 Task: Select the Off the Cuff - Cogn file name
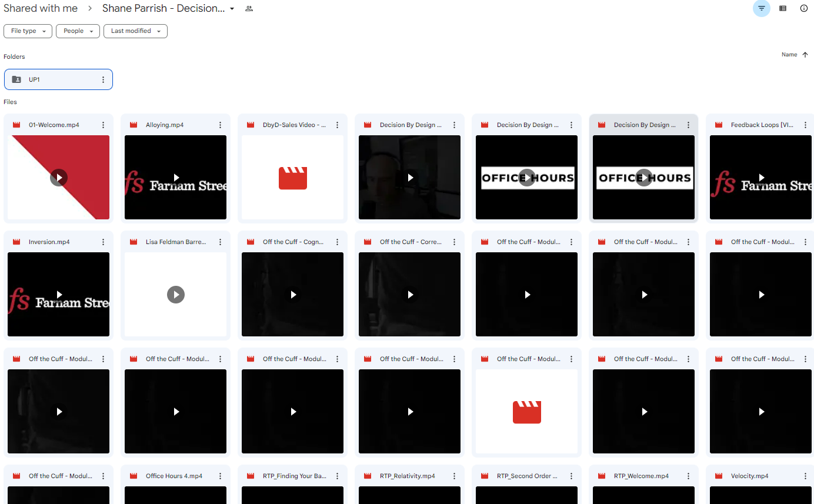click(293, 242)
